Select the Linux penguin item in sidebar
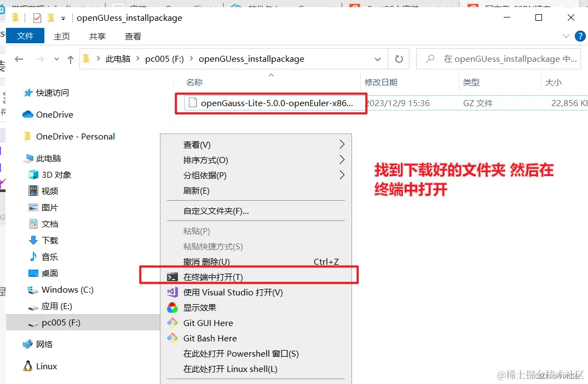 tap(46, 366)
